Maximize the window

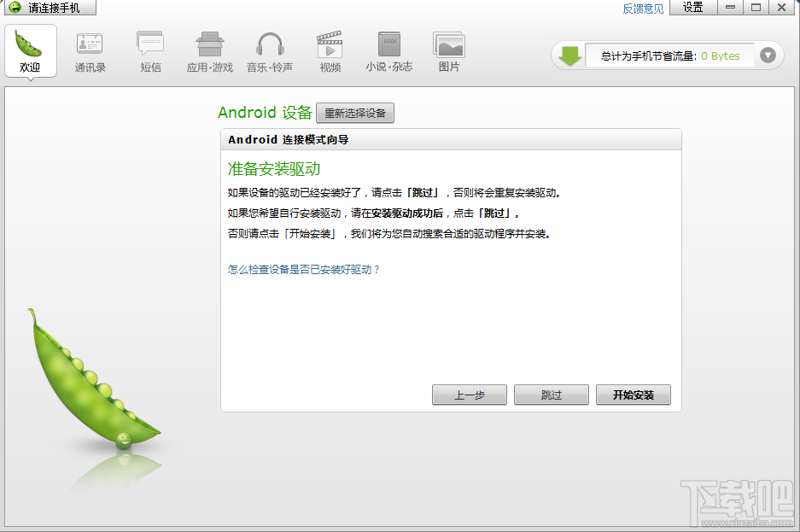pos(756,7)
